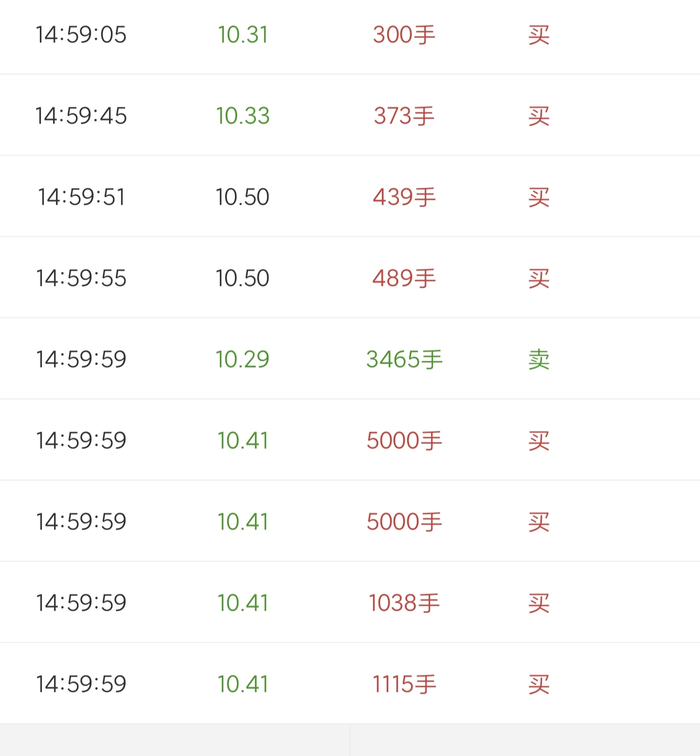Viewport: 700px width, 756px height.
Task: Select the 14:59:45 timestamp
Action: tap(81, 116)
